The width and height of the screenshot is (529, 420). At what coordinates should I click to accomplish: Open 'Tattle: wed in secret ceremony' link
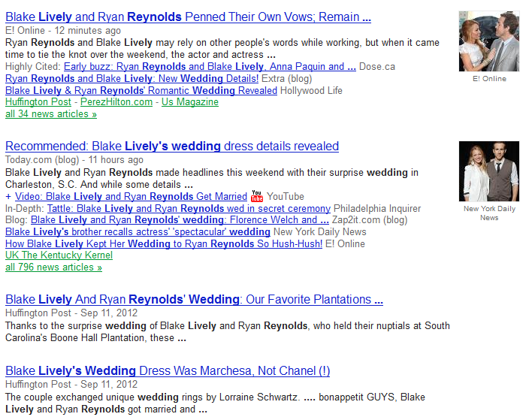(x=189, y=209)
